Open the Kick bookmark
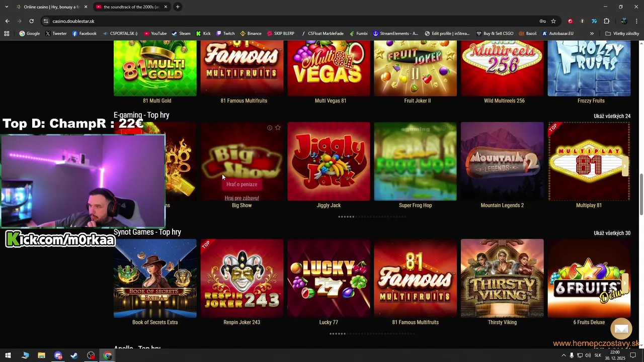This screenshot has height=362, width=644. [203, 34]
